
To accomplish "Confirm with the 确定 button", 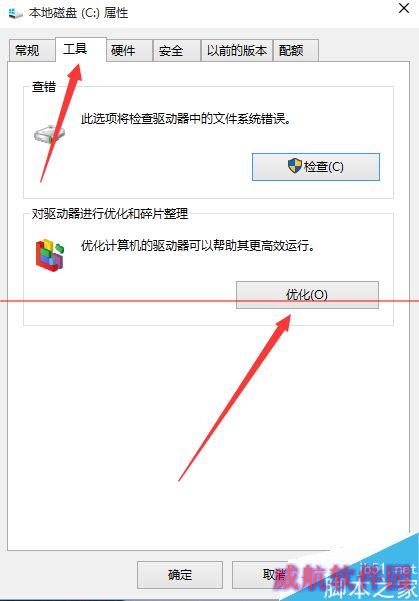I will [x=180, y=575].
